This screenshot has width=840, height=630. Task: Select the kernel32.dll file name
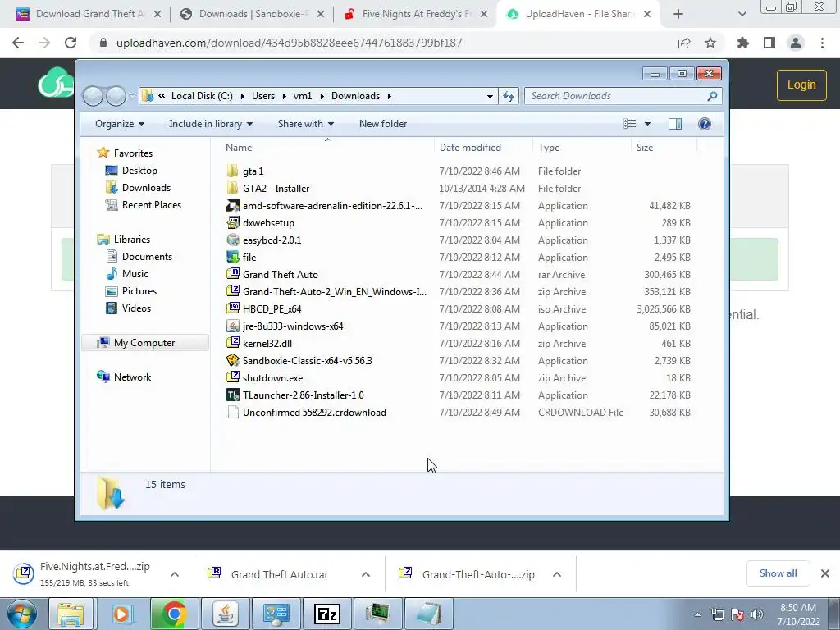(267, 344)
